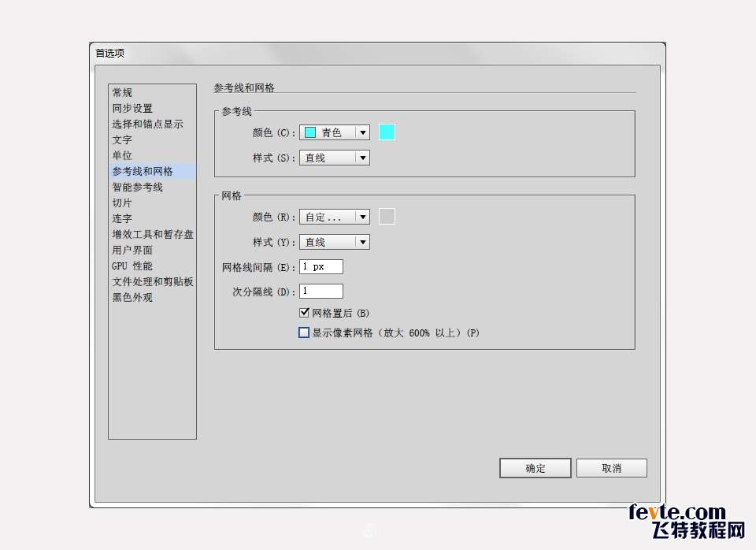Image resolution: width=756 pixels, height=550 pixels.
Task: Open guides 颜色 dropdown showing 青色
Action: [x=335, y=132]
